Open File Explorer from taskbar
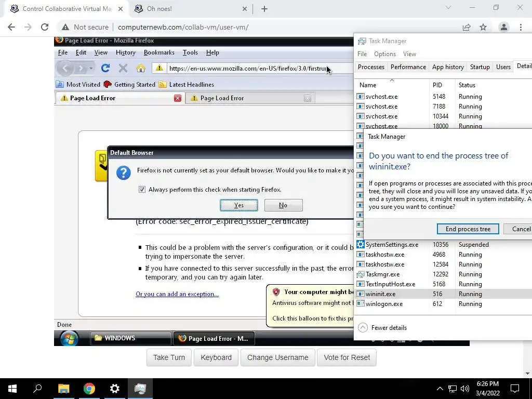The width and height of the screenshot is (532, 399). pos(63,389)
